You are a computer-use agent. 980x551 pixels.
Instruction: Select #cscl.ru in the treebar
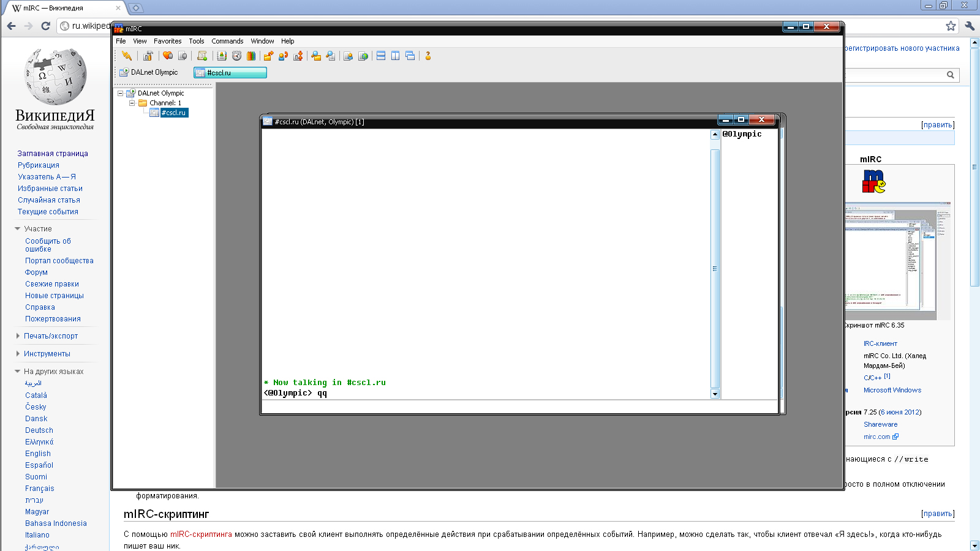(173, 113)
